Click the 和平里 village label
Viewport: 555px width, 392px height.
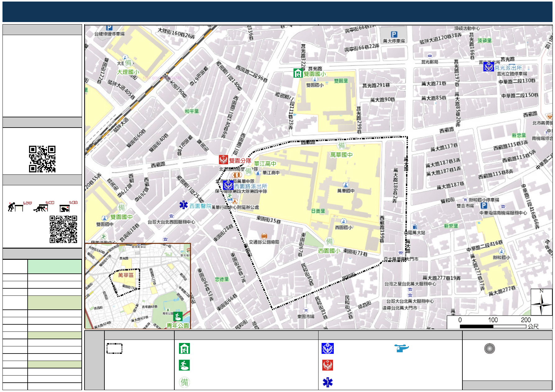point(192,111)
